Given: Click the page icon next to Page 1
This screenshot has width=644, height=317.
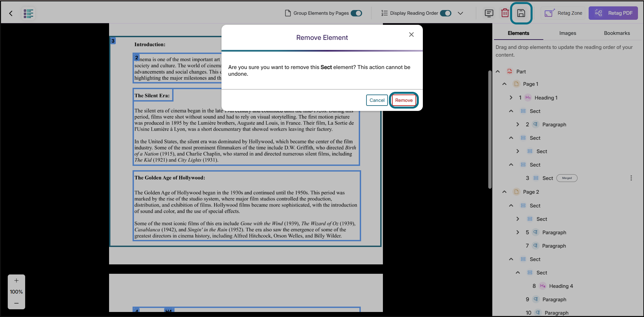Looking at the screenshot, I should click(x=516, y=84).
